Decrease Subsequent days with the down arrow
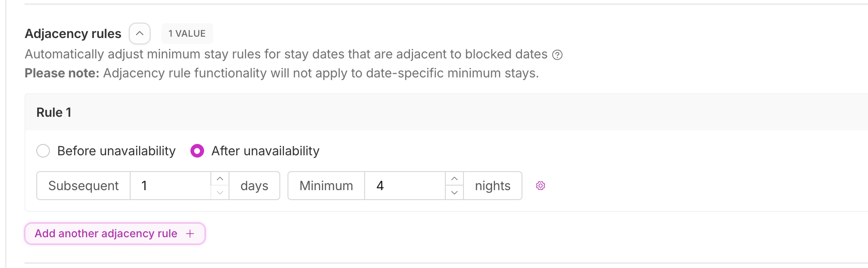 click(x=220, y=192)
